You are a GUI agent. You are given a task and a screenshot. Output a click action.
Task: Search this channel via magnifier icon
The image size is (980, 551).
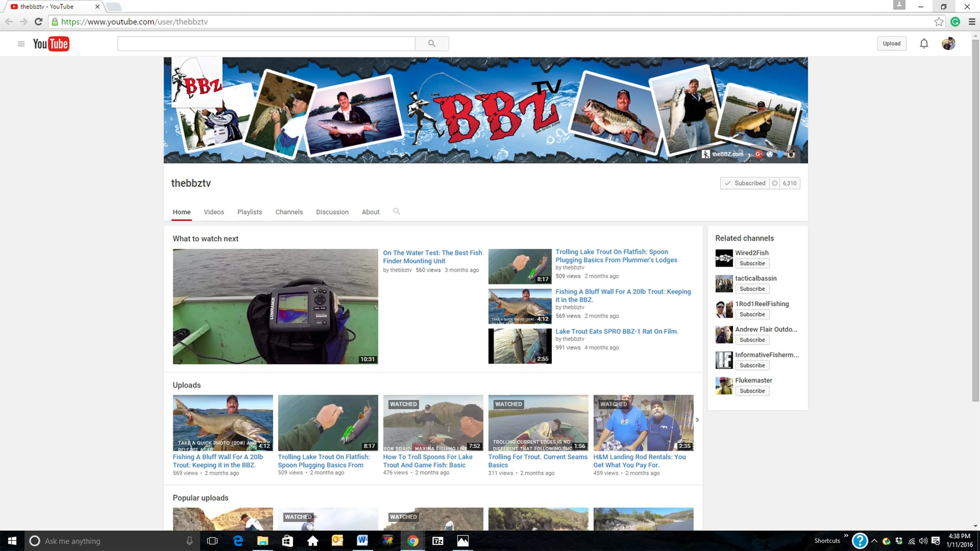pos(396,211)
